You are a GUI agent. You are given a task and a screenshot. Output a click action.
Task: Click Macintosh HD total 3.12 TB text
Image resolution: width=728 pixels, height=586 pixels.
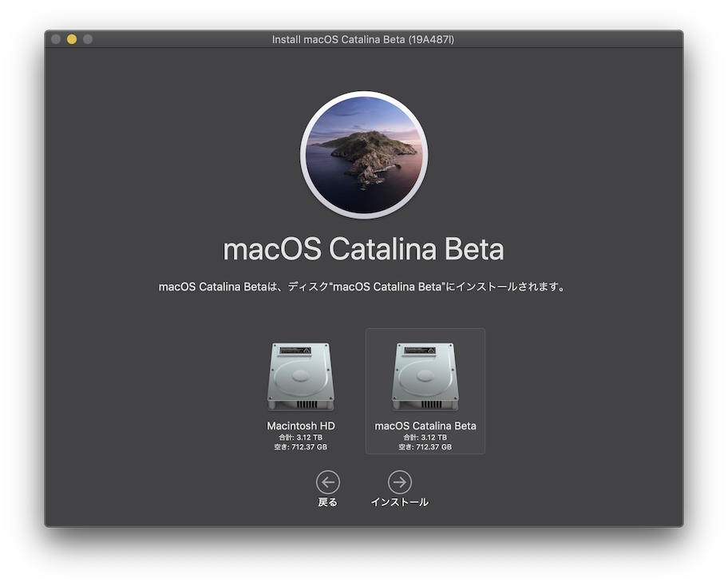click(x=301, y=438)
